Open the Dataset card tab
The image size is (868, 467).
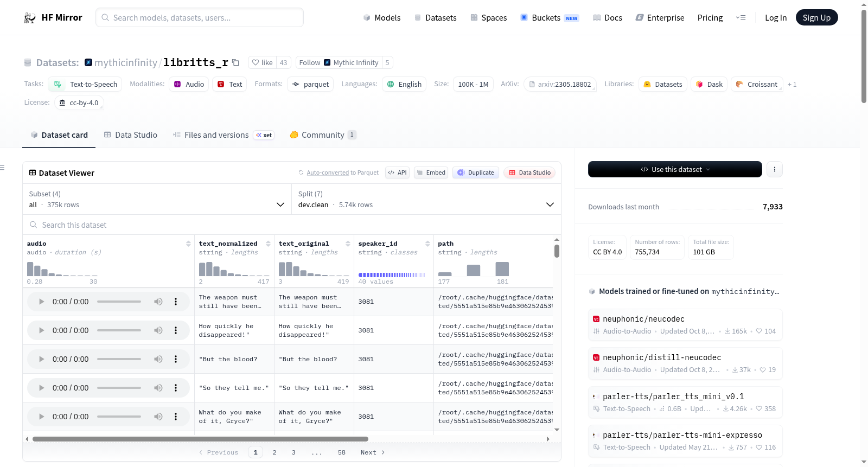[59, 135]
